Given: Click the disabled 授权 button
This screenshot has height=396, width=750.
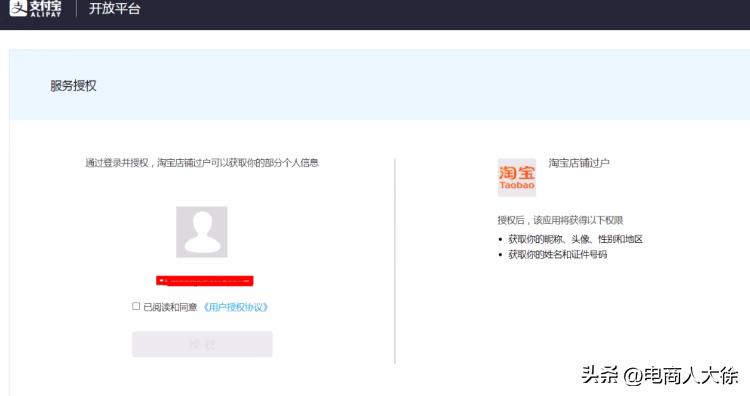Looking at the screenshot, I should click(x=202, y=344).
